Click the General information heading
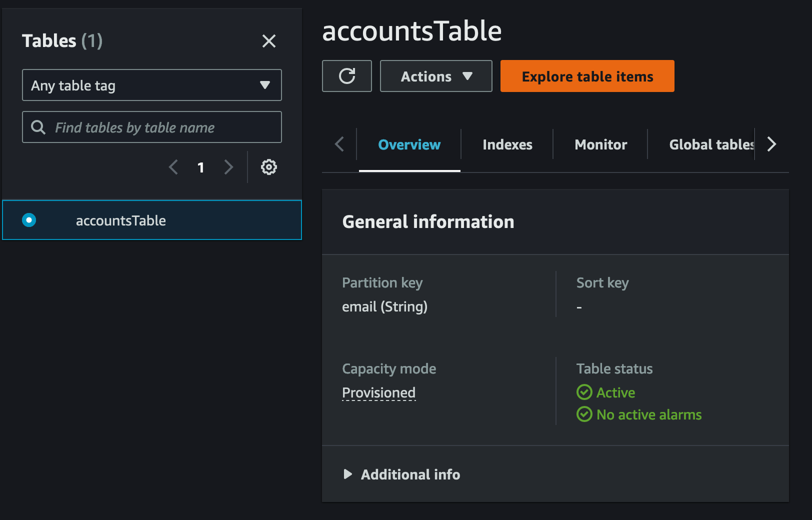The width and height of the screenshot is (812, 520). pyautogui.click(x=428, y=222)
